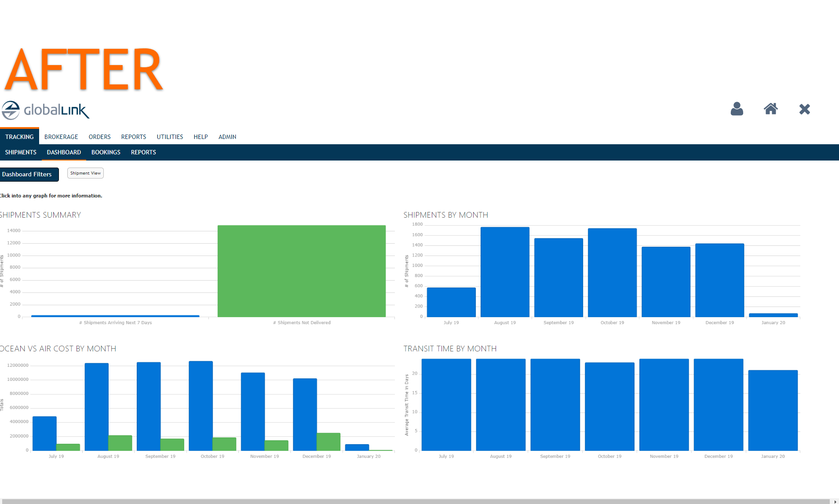
Task: Open the Admin menu
Action: click(227, 137)
